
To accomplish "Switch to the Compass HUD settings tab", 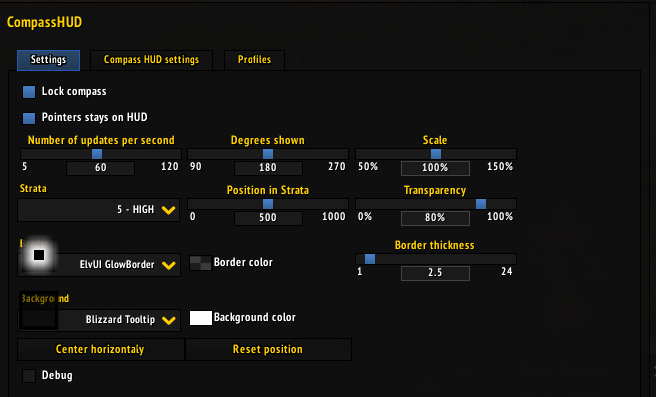I will coord(151,60).
